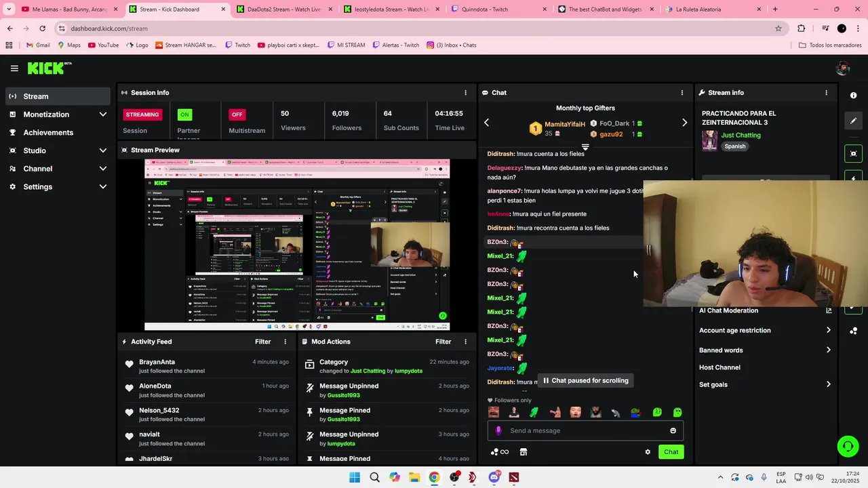Open Session Info three-dot options
The image size is (868, 488).
point(465,93)
